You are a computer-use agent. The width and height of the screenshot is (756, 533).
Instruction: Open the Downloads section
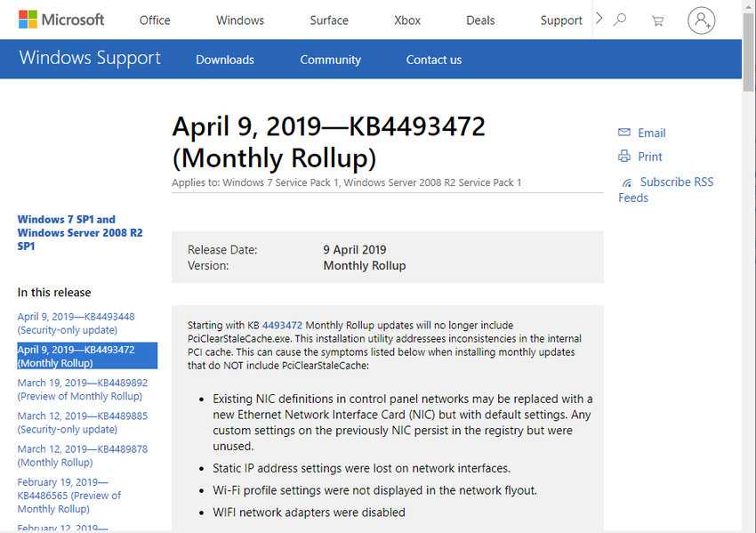pos(225,60)
